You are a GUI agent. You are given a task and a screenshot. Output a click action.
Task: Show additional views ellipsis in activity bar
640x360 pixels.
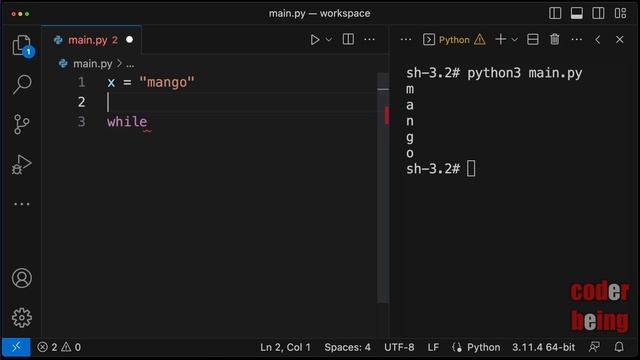pos(22,204)
